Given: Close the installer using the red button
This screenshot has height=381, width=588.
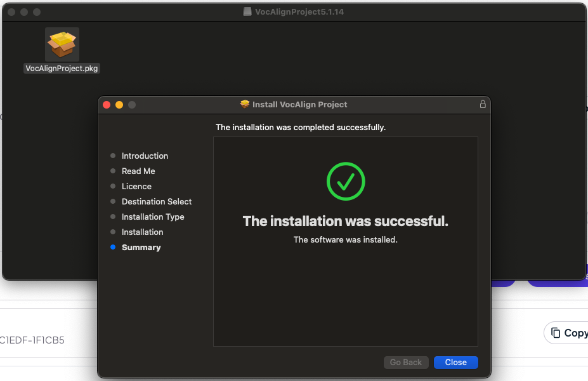Looking at the screenshot, I should point(107,105).
